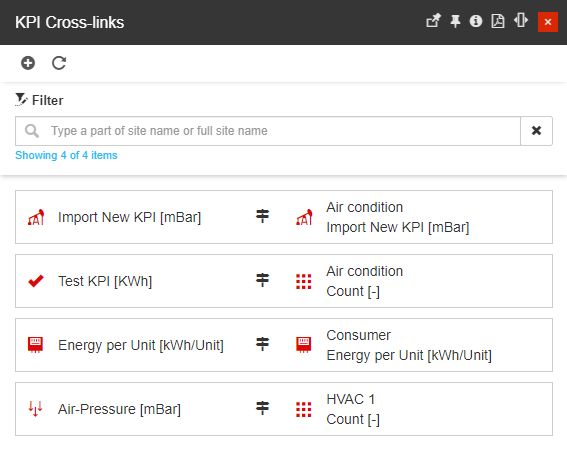Image resolution: width=567 pixels, height=451 pixels.
Task: Select Import New KPI [mBar] source entry
Action: (x=129, y=217)
